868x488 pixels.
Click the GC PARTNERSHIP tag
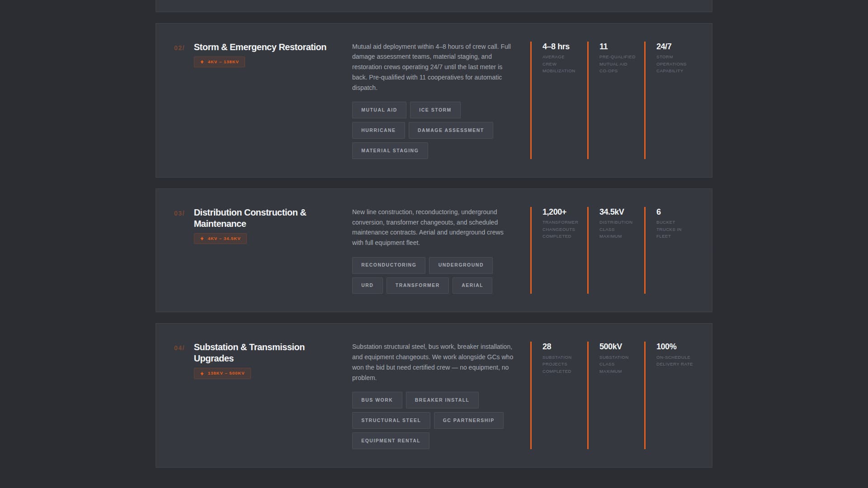coord(468,420)
